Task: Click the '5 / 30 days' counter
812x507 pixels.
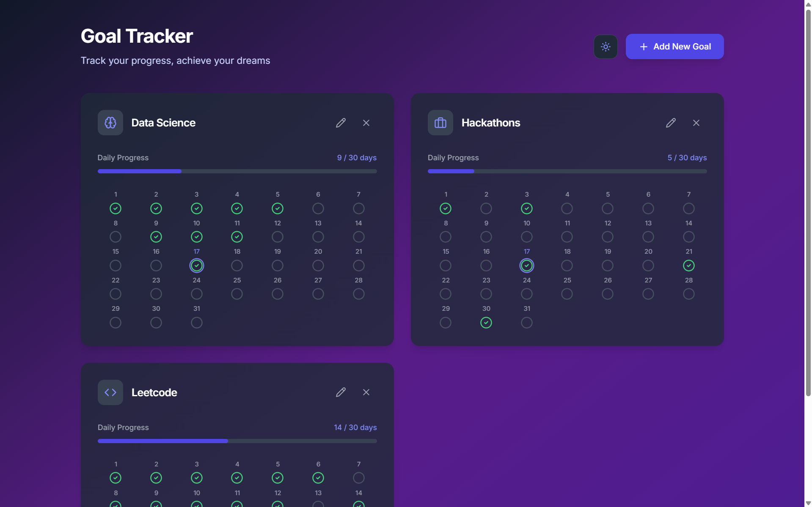Action: (x=687, y=158)
